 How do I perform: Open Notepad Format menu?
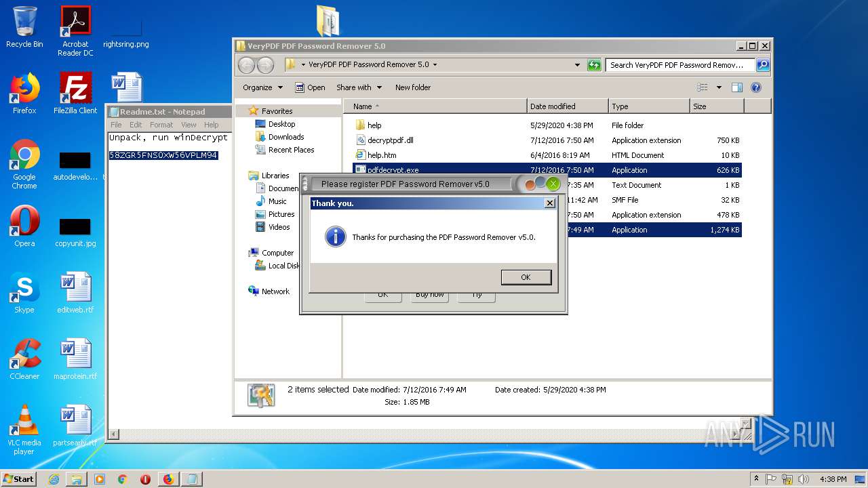tap(161, 125)
